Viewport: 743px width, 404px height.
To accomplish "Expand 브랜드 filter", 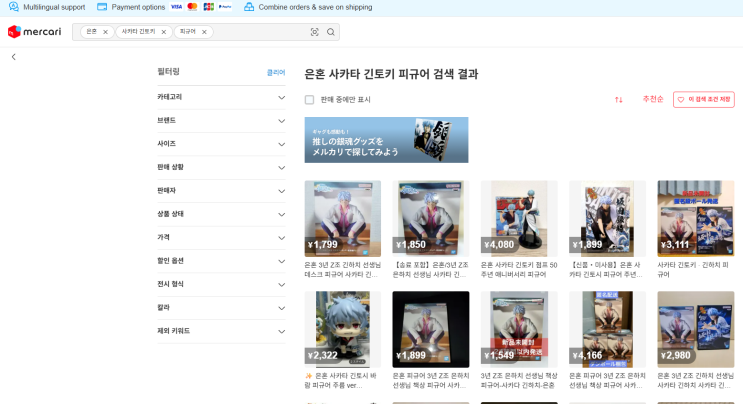I will (221, 121).
